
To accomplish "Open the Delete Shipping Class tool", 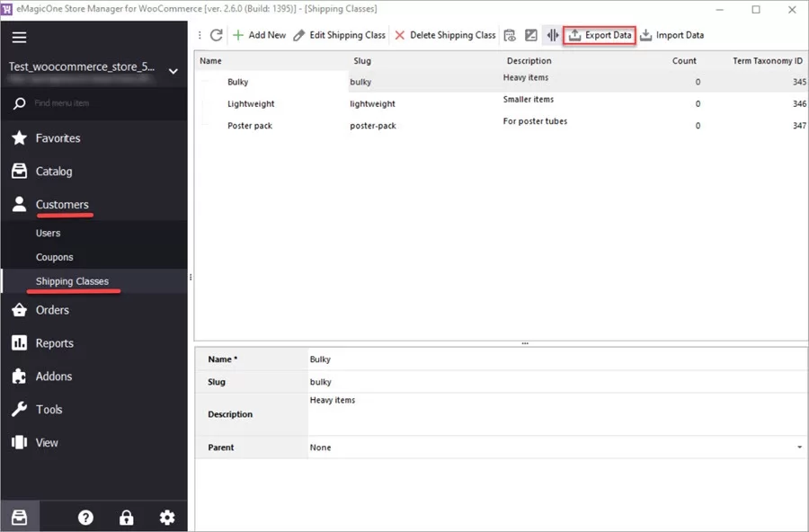I will tap(446, 35).
